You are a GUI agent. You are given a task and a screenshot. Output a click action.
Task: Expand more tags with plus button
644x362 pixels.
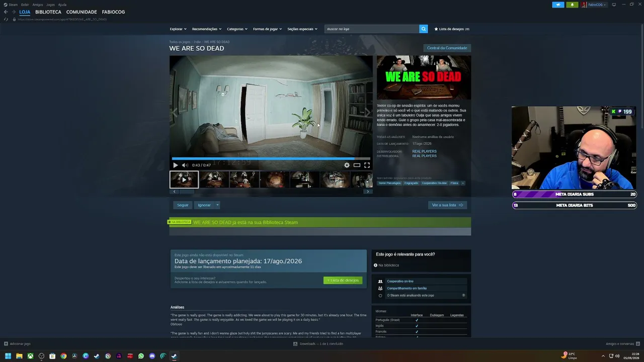point(463,183)
